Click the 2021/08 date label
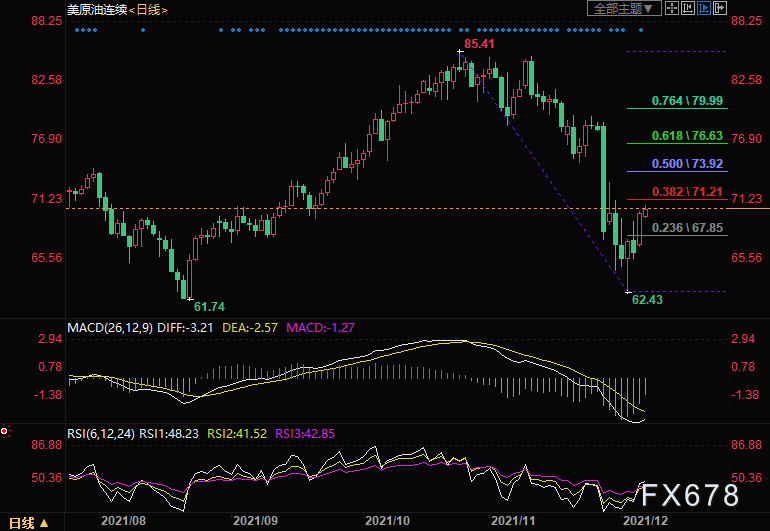The width and height of the screenshot is (770, 531). pyautogui.click(x=123, y=521)
